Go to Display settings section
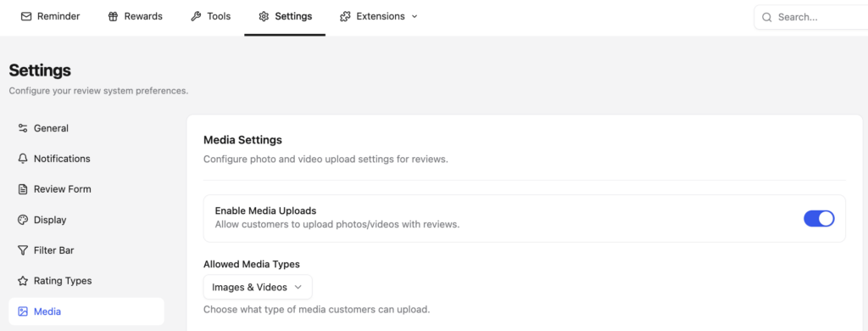The height and width of the screenshot is (331, 868). [x=86, y=220]
